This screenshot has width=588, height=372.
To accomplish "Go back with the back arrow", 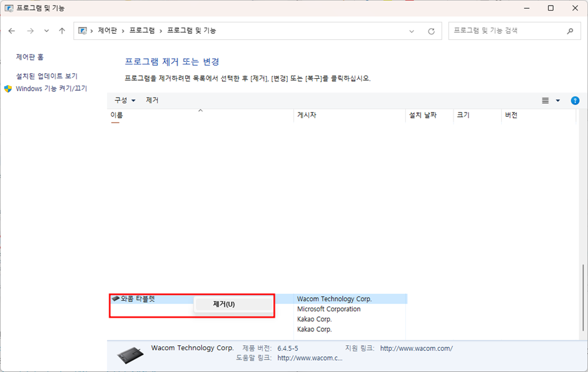I will coord(12,31).
